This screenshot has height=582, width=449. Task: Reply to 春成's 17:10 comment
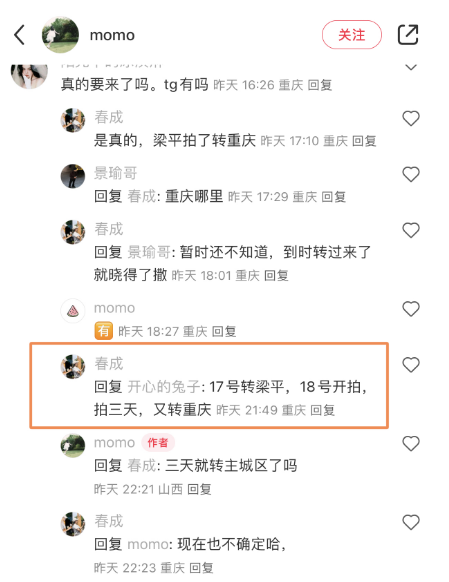tap(364, 141)
